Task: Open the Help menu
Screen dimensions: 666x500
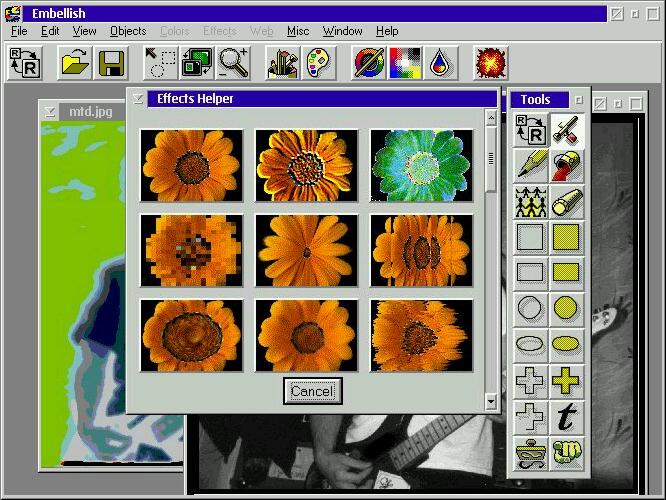Action: tap(387, 31)
